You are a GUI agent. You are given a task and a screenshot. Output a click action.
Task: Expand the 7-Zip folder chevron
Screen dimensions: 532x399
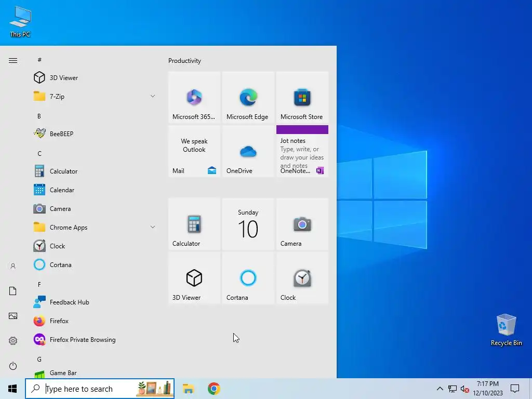pyautogui.click(x=153, y=96)
